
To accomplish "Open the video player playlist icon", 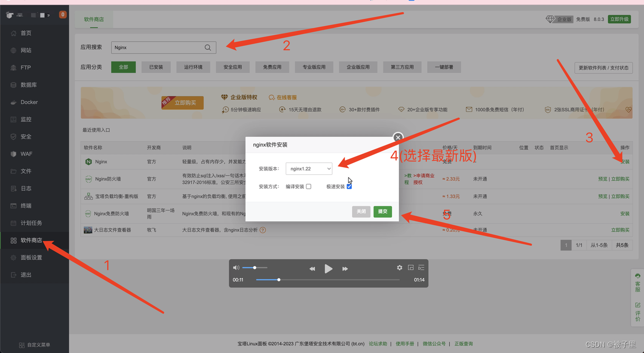I will click(x=422, y=268).
